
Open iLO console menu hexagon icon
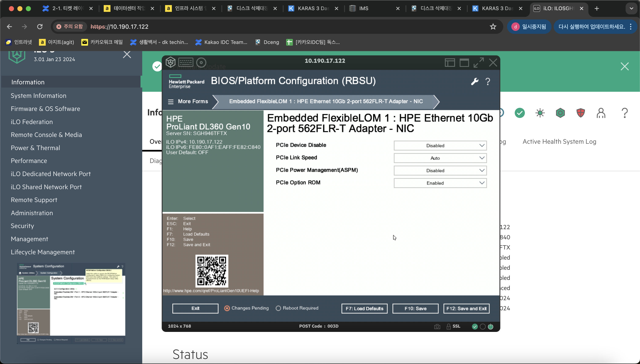pyautogui.click(x=170, y=62)
